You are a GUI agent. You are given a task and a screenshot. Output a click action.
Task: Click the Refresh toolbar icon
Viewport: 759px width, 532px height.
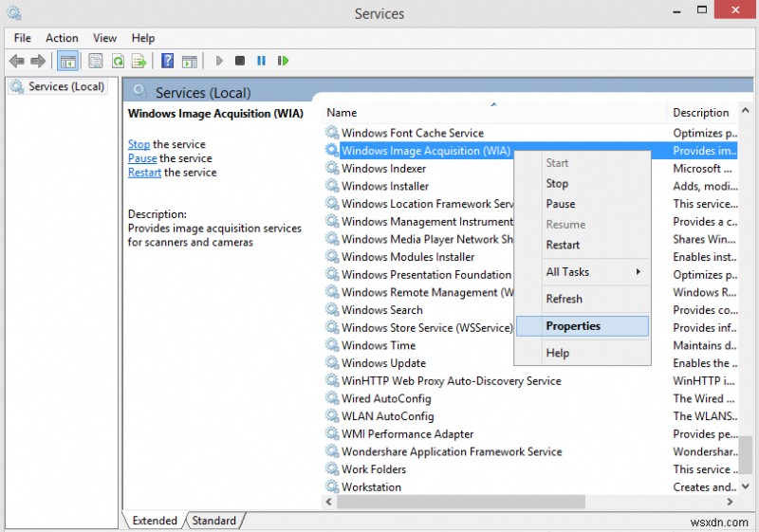click(118, 61)
